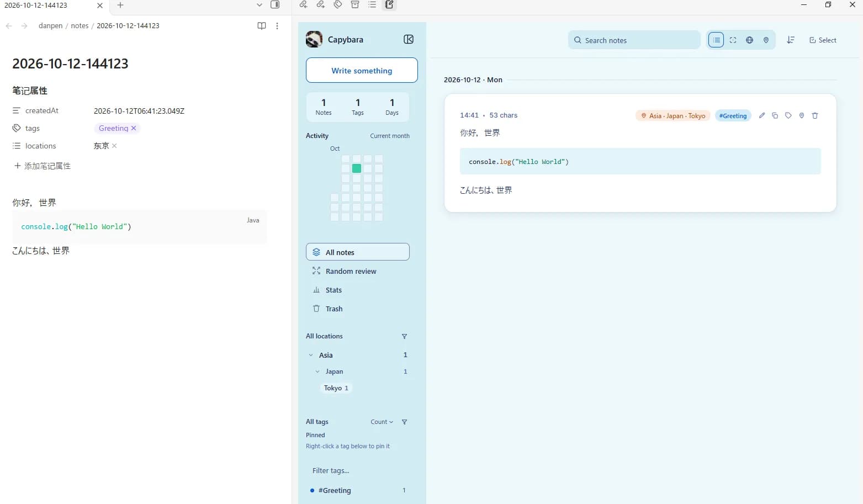This screenshot has height=504, width=863.
Task: Open new tab with plus button
Action: (x=120, y=5)
